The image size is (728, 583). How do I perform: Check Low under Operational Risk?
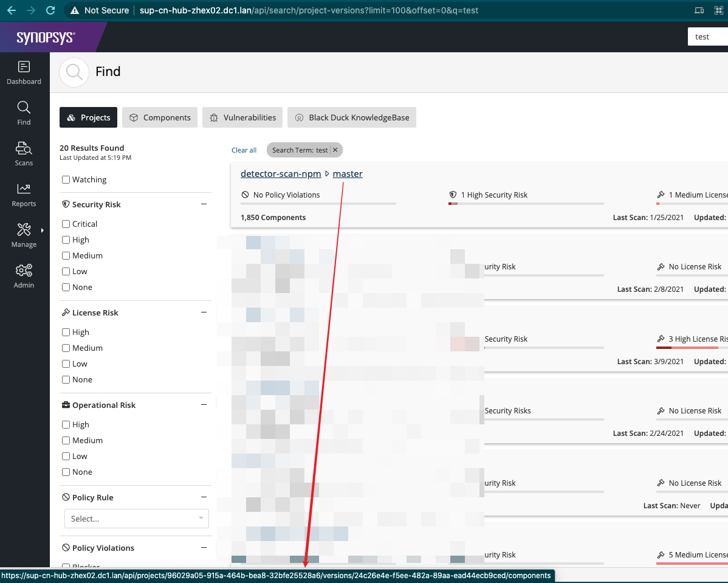[66, 456]
